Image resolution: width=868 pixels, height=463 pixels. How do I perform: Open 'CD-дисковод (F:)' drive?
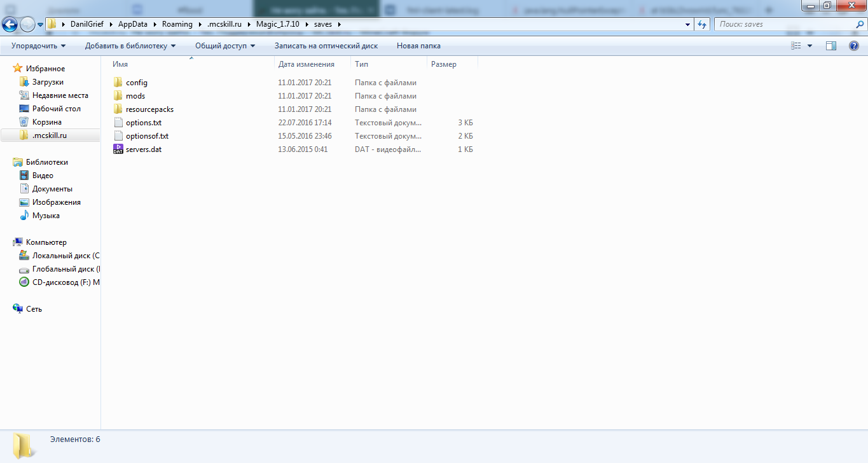click(66, 282)
